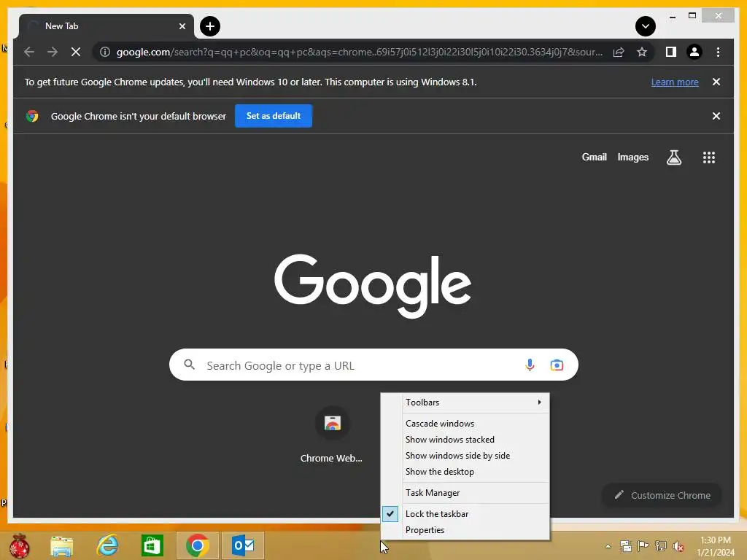Screen dimensions: 747x560
Task: Start voice search with microphone
Action: [530, 365]
